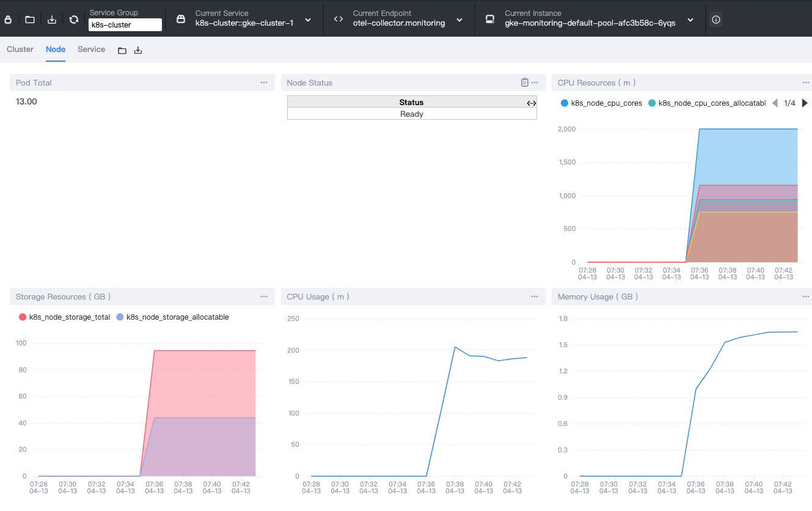812x511 pixels.
Task: Click the lock icon in the top toolbar
Action: point(8,20)
